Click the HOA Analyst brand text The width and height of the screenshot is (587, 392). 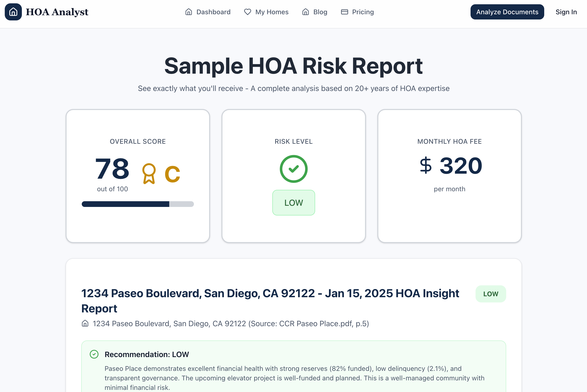(x=57, y=12)
